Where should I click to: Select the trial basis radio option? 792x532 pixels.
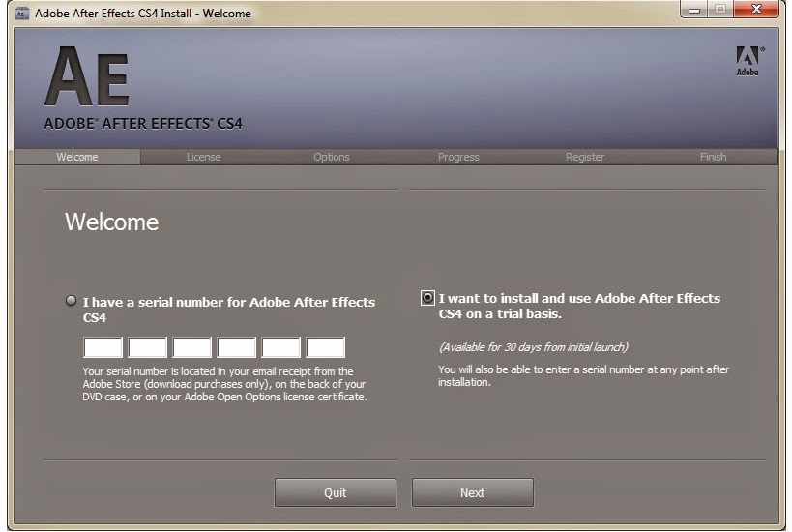pos(427,298)
